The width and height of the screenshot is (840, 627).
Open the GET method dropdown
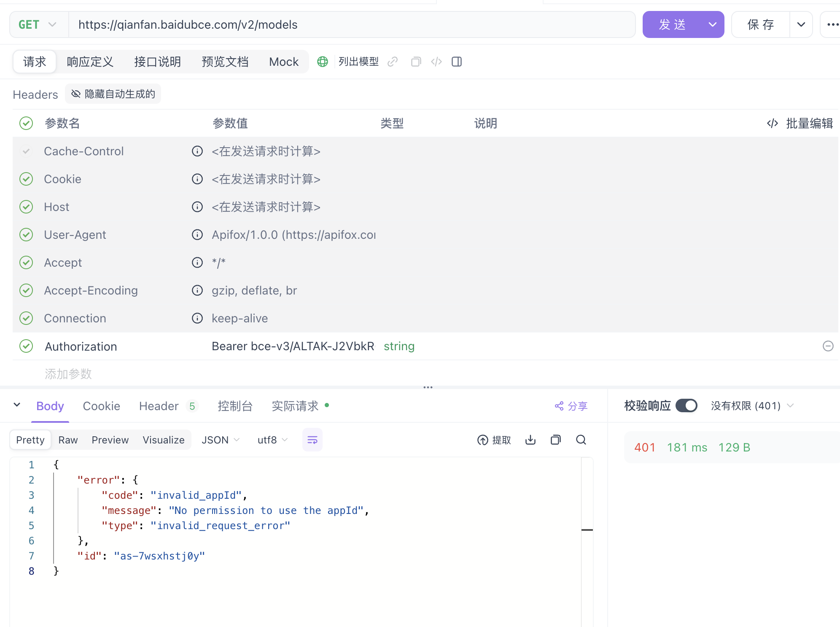[38, 24]
